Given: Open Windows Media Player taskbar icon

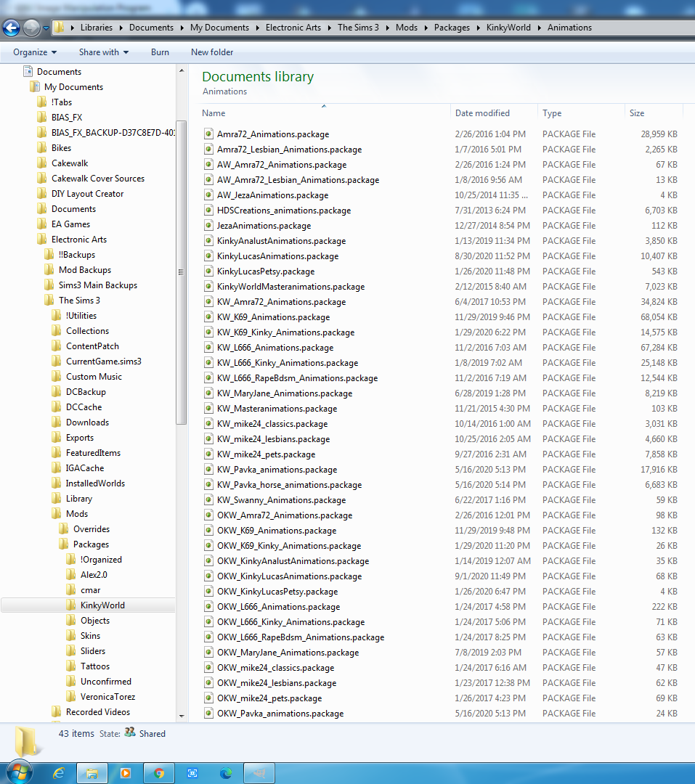Looking at the screenshot, I should [x=125, y=774].
